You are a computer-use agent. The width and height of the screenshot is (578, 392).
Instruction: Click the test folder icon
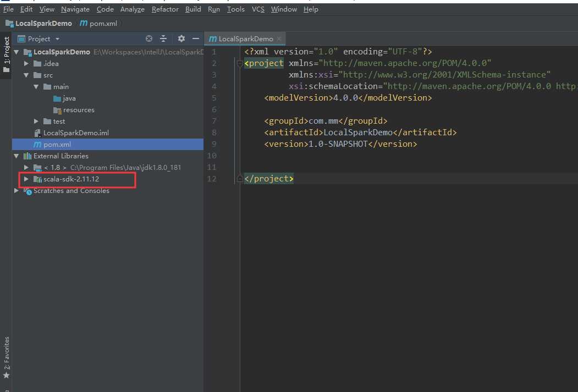(47, 121)
